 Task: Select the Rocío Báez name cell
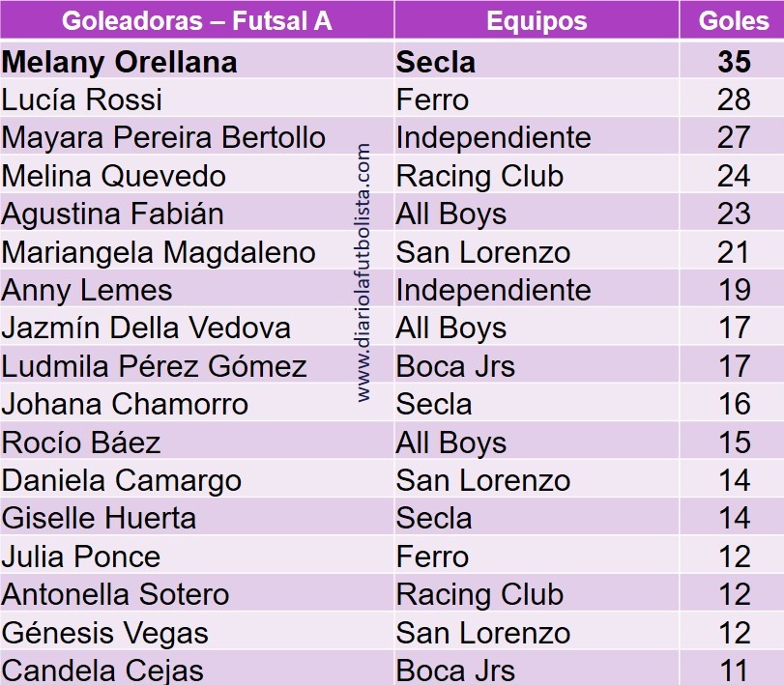point(81,442)
